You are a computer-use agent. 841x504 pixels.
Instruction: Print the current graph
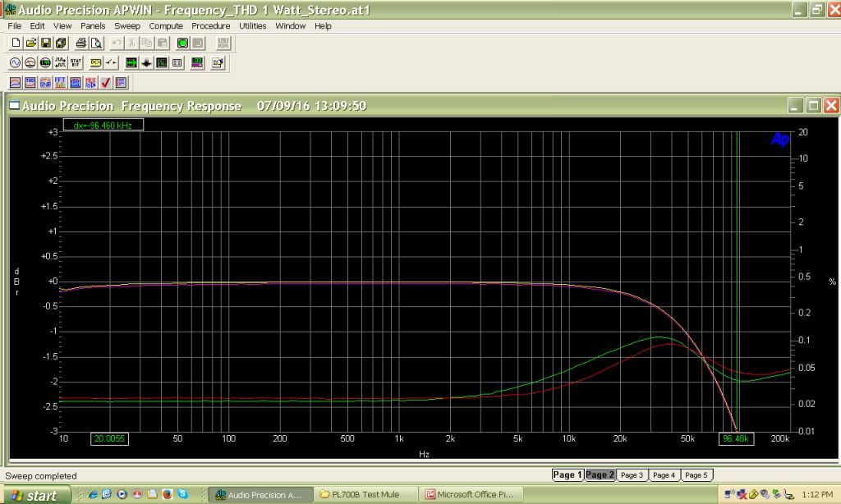click(81, 43)
